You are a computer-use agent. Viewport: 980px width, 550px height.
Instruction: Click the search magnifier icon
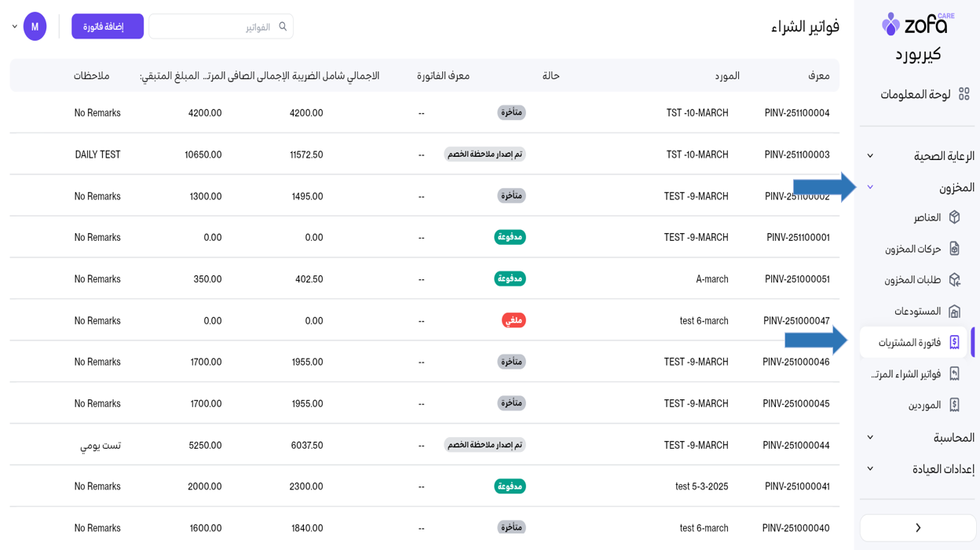tap(283, 27)
